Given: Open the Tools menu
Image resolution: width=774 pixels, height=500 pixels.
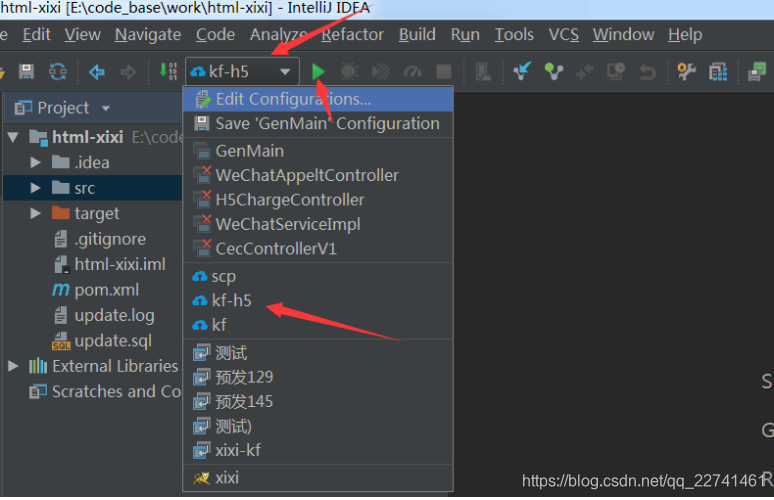Looking at the screenshot, I should click(514, 35).
